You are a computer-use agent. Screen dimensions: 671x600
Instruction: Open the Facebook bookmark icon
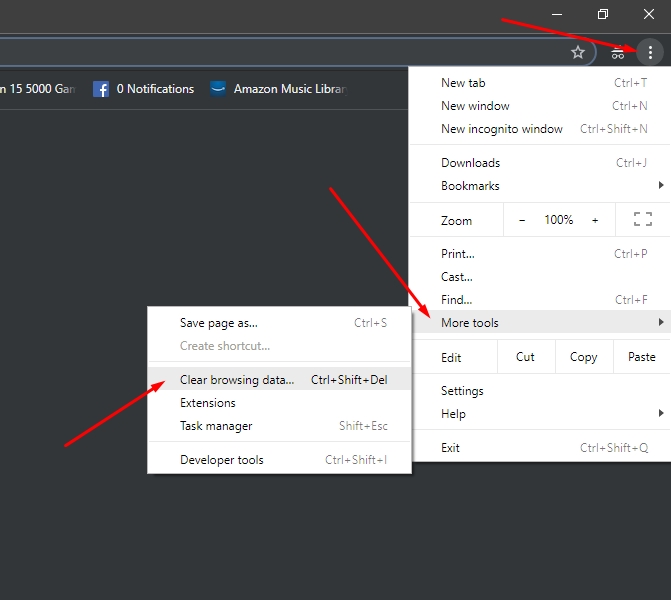(101, 89)
